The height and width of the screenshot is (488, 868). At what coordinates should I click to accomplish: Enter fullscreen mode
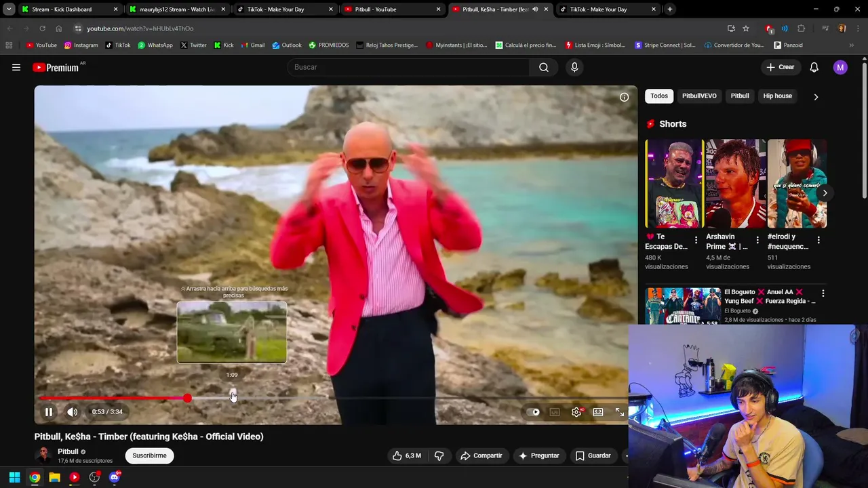point(620,411)
